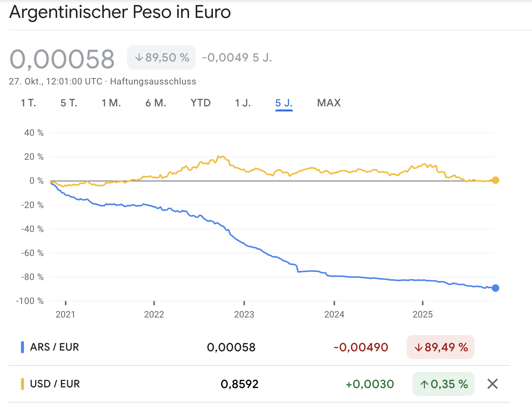Show the 1 M. chart range

[x=111, y=103]
